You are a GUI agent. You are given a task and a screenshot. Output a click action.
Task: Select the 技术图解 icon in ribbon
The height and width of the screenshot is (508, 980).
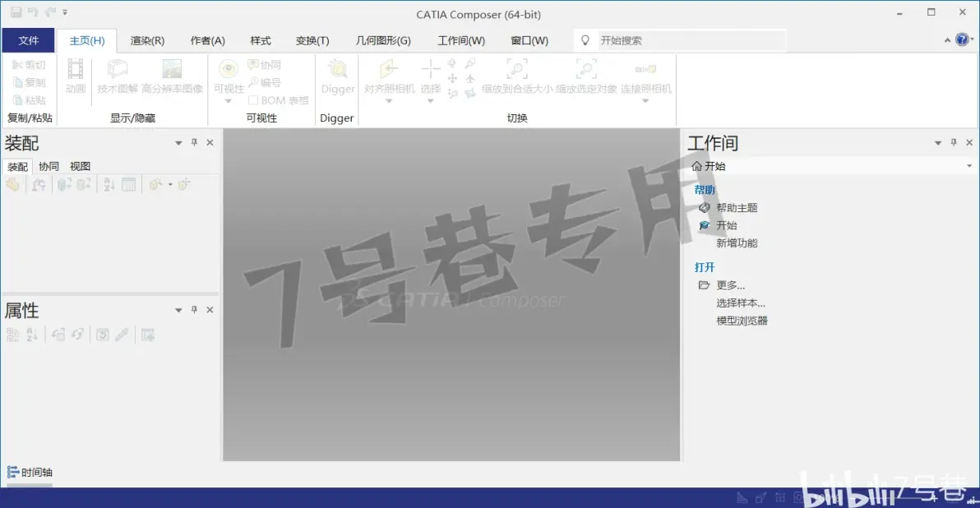(117, 69)
